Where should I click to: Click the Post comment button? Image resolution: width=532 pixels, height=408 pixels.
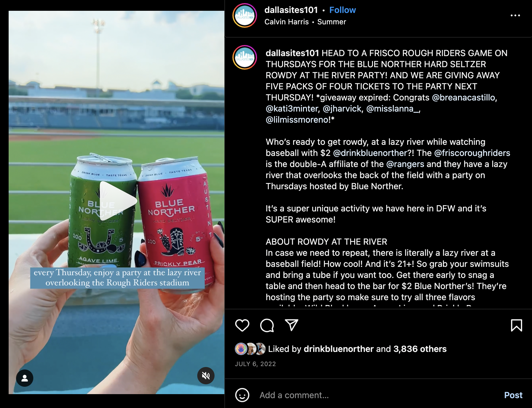tap(513, 395)
